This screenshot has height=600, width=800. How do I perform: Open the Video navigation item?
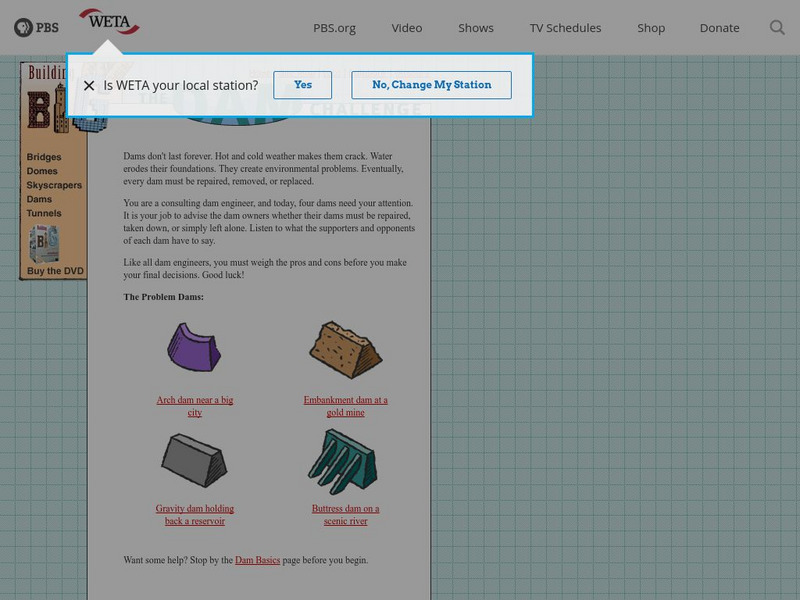click(407, 28)
